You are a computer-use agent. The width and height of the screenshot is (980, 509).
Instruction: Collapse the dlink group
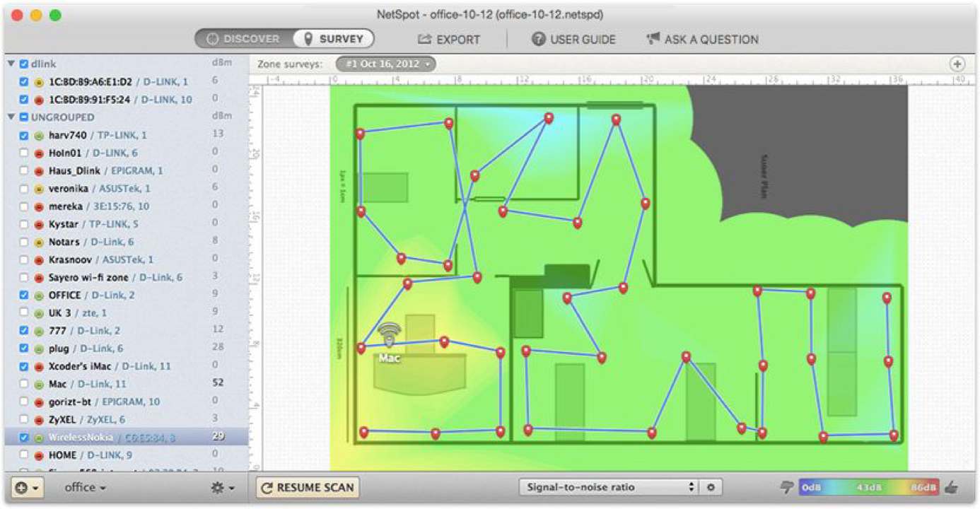(x=11, y=64)
